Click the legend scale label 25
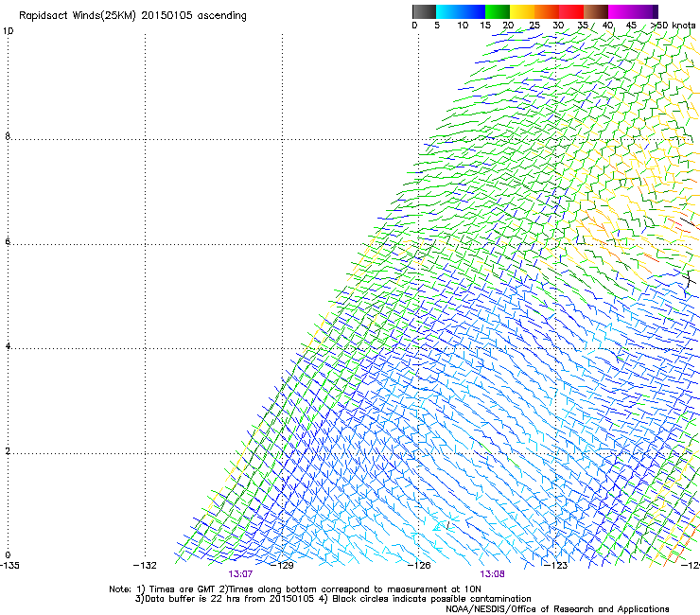Screen dimensions: 700x615 534,26
